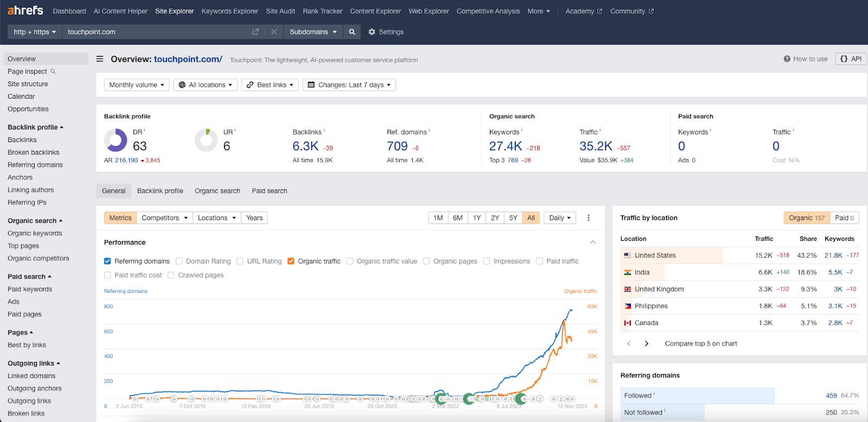
Task: Toggle the hamburger sidebar menu icon
Action: [x=100, y=59]
